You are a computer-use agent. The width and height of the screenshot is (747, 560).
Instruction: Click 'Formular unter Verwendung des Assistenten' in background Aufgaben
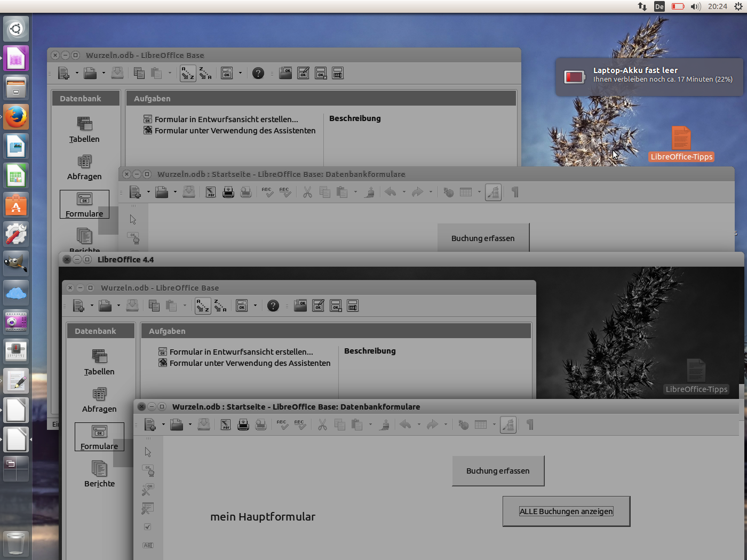pos(229,131)
